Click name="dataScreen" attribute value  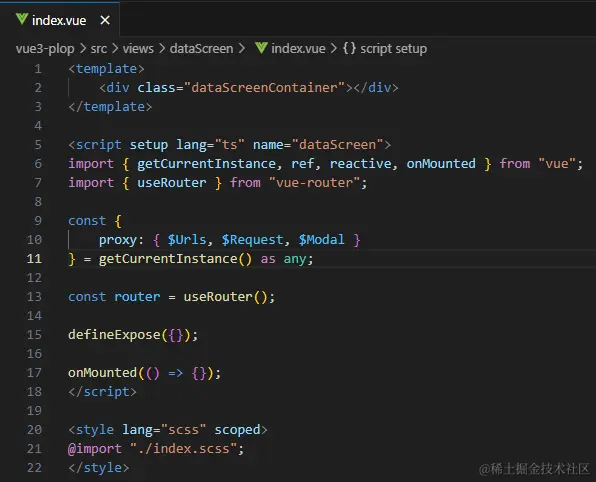(337, 145)
